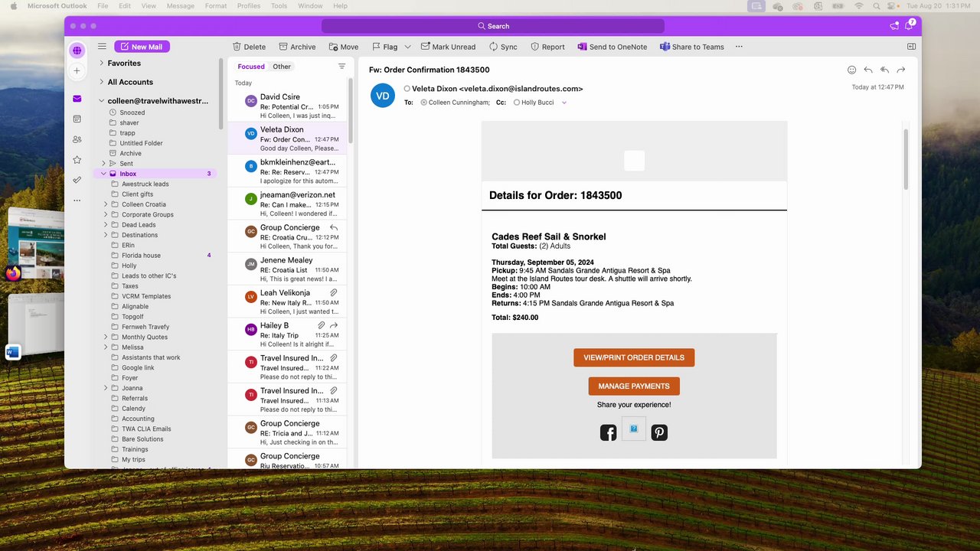Open the announcements megaphone icon
Screen dimensions: 980x551
894,26
